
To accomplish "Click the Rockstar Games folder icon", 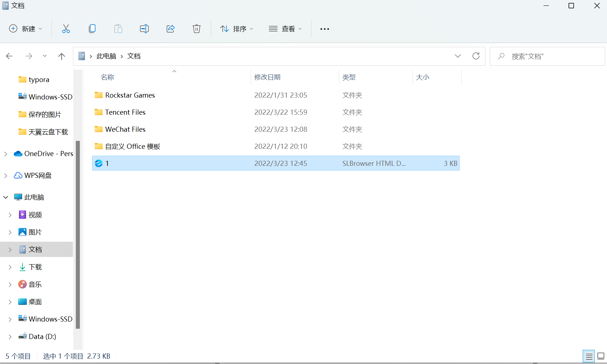I will (99, 95).
